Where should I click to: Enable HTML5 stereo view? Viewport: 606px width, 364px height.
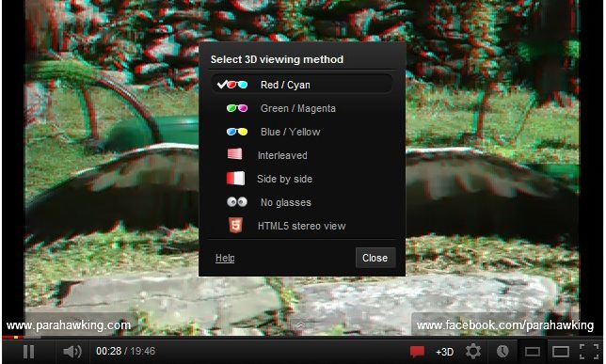[x=302, y=226]
